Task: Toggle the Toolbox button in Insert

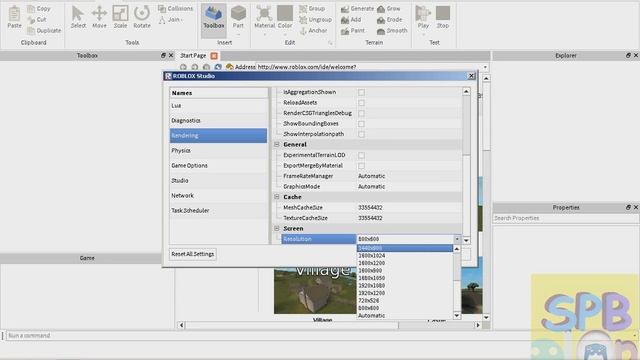Action: coord(213,20)
